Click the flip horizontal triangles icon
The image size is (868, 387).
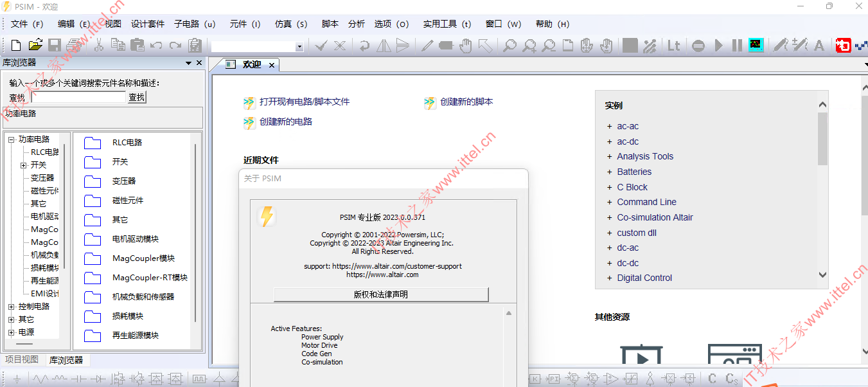coord(384,45)
